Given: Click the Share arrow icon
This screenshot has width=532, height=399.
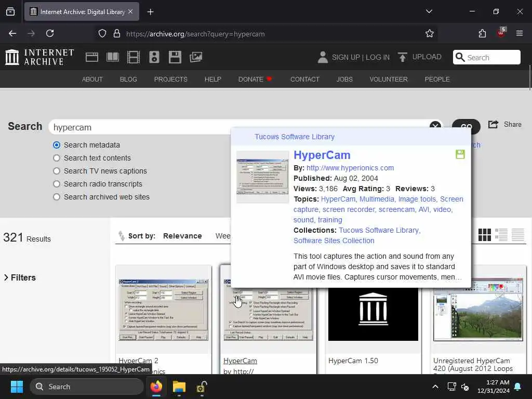Looking at the screenshot, I should pyautogui.click(x=493, y=125).
